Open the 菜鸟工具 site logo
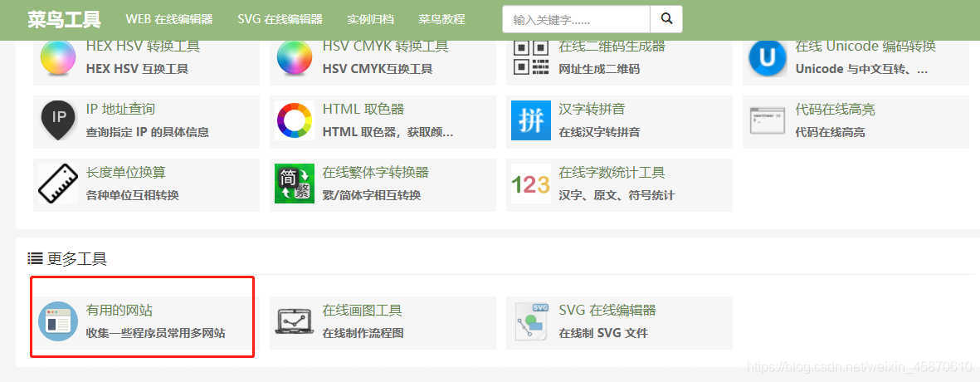The width and height of the screenshot is (980, 382). [64, 19]
